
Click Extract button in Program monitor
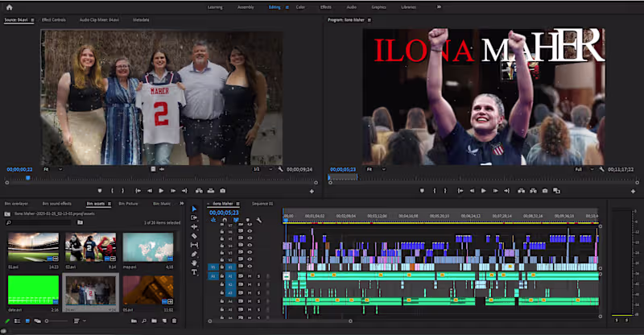pos(533,191)
